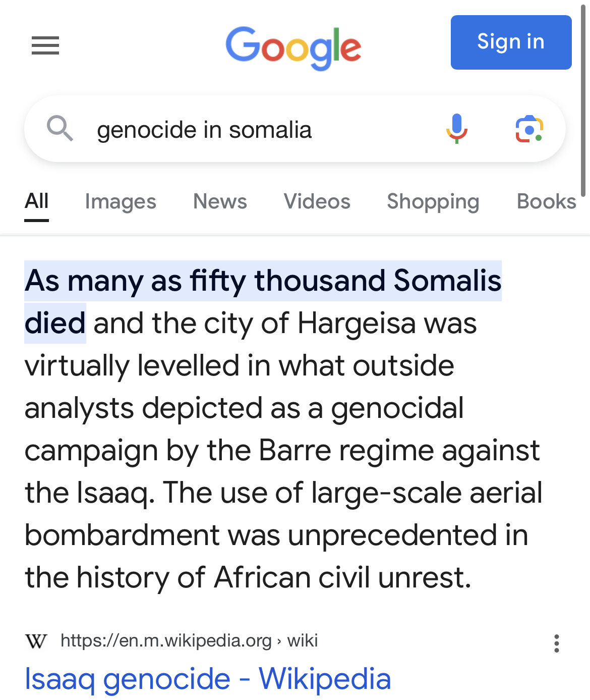Switch to the News tab

coord(220,201)
